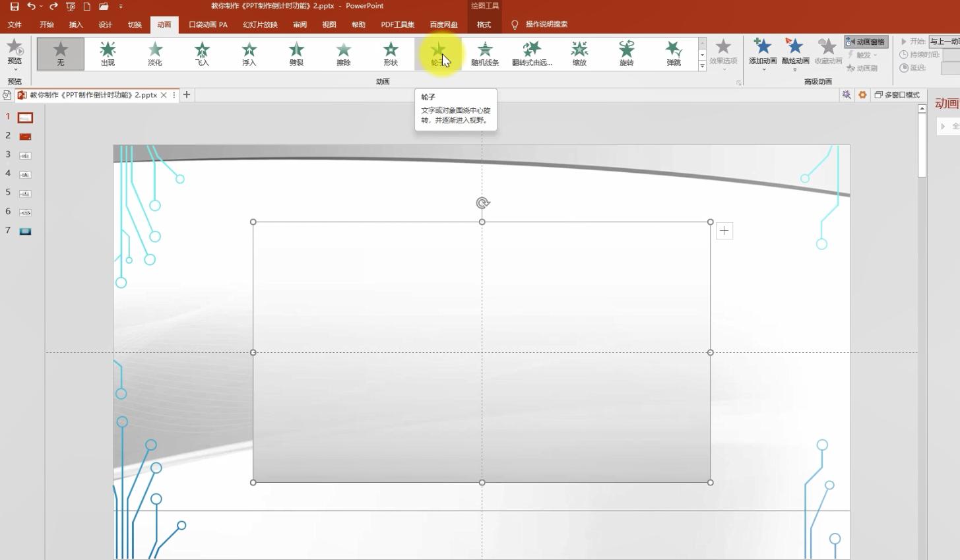
Task: Select slide 2 thumbnail in slide panel
Action: 25,137
